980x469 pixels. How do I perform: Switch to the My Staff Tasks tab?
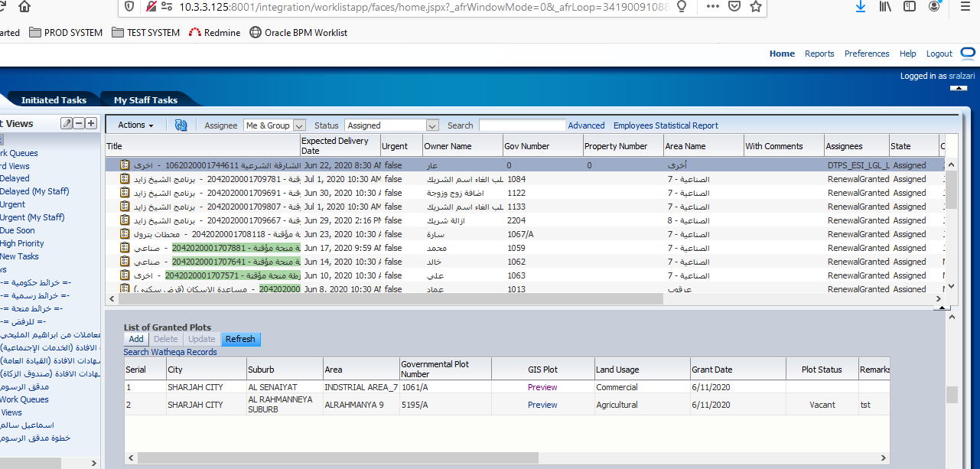pyautogui.click(x=145, y=100)
